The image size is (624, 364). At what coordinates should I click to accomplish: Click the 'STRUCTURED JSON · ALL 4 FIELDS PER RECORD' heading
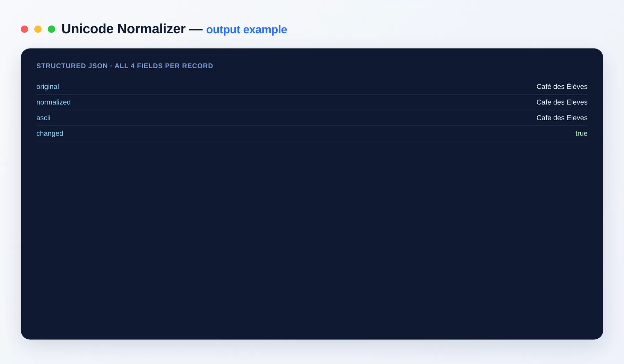coord(125,66)
